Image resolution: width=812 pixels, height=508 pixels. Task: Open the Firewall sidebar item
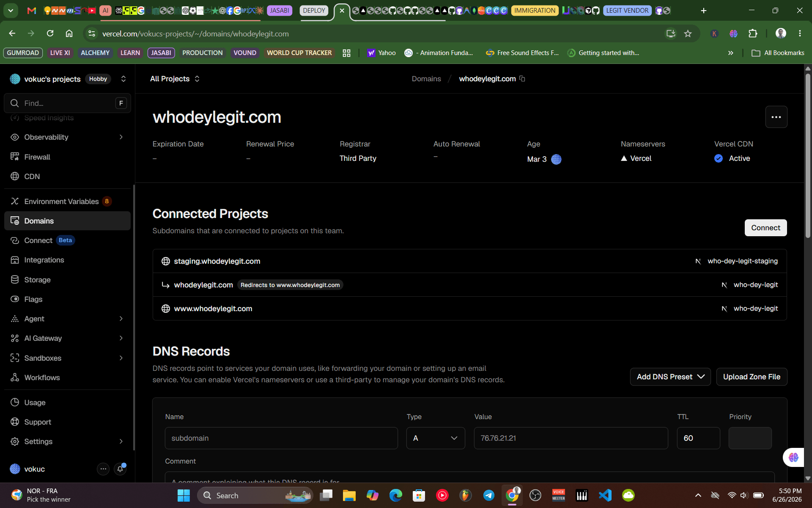pyautogui.click(x=68, y=157)
